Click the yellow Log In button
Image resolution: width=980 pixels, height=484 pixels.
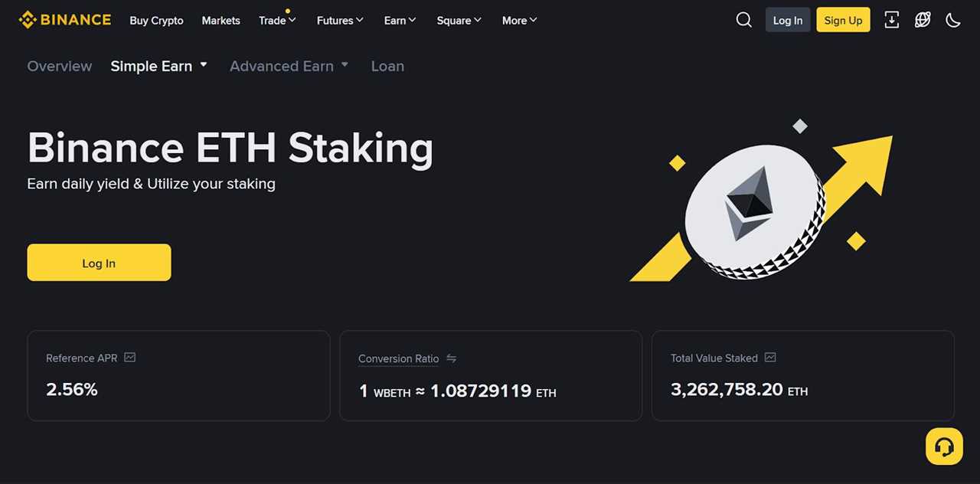[x=99, y=262]
